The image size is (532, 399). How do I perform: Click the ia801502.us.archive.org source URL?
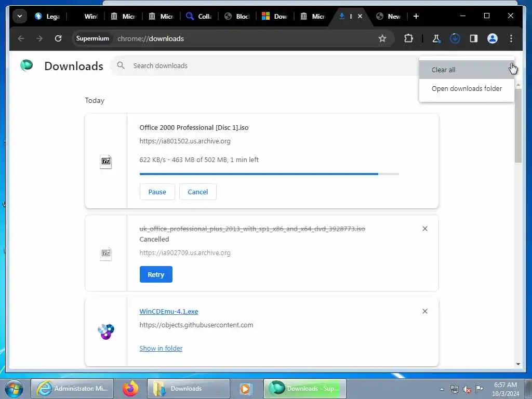185,141
